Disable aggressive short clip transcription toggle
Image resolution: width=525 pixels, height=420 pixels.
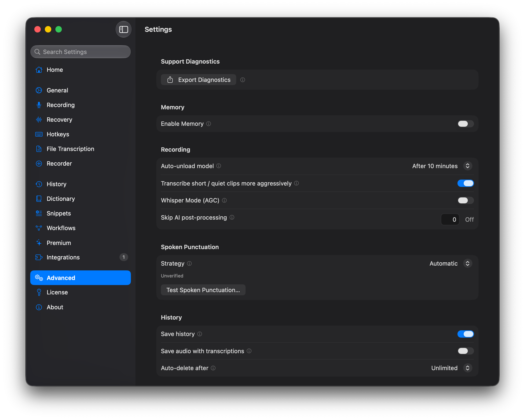click(465, 183)
